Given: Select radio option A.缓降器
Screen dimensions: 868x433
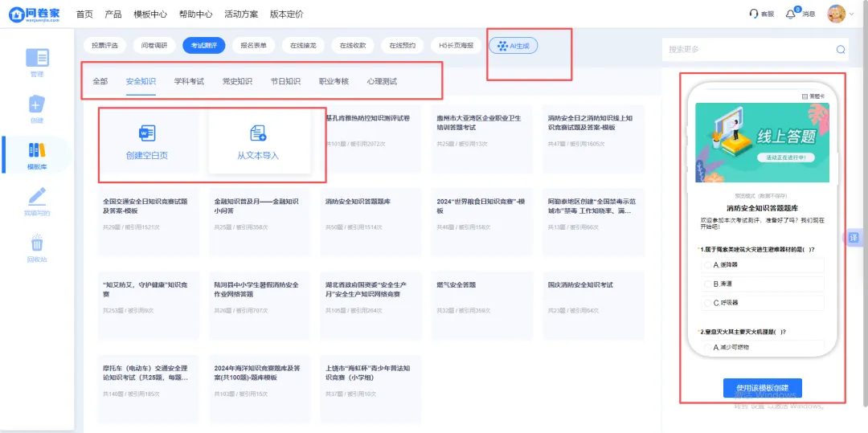Looking at the screenshot, I should 707,265.
